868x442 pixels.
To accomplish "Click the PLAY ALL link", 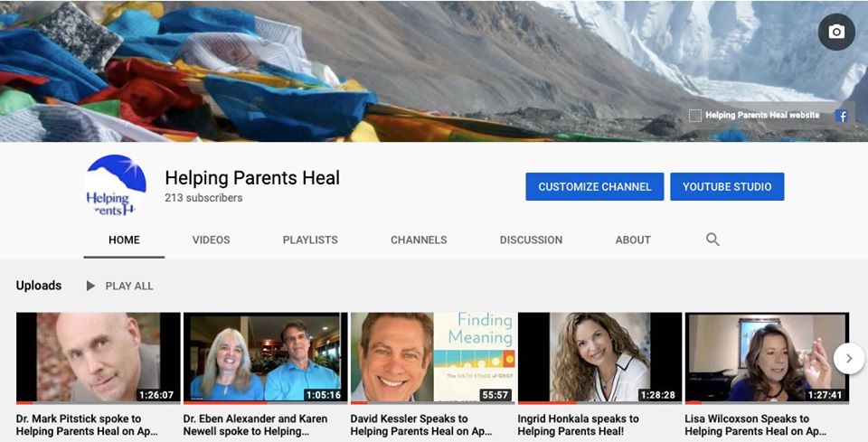I will [x=129, y=286].
